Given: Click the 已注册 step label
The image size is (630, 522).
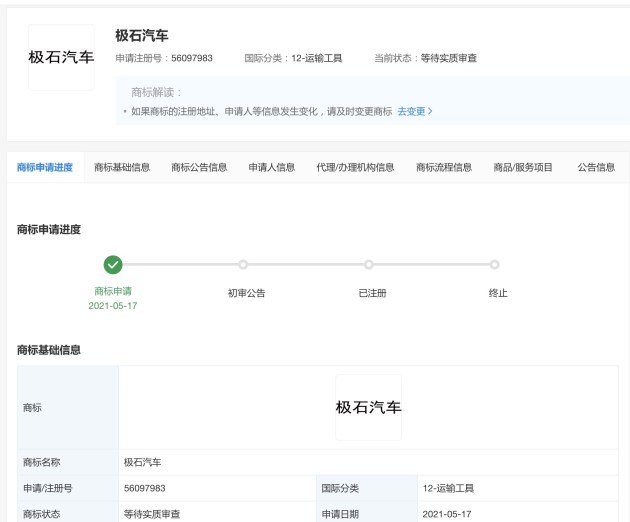Looking at the screenshot, I should 372,293.
